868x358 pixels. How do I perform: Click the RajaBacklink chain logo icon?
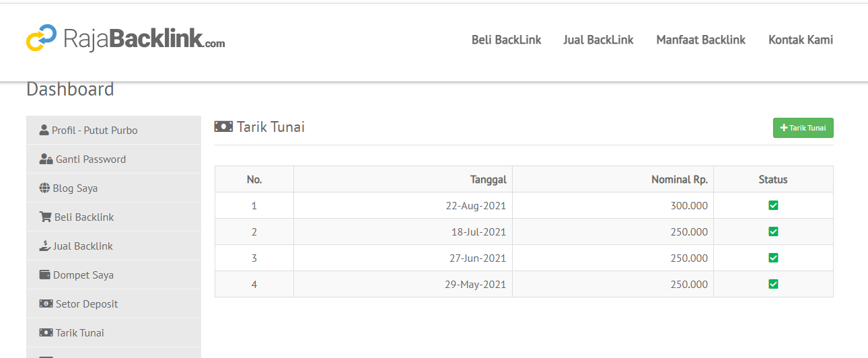click(x=41, y=38)
